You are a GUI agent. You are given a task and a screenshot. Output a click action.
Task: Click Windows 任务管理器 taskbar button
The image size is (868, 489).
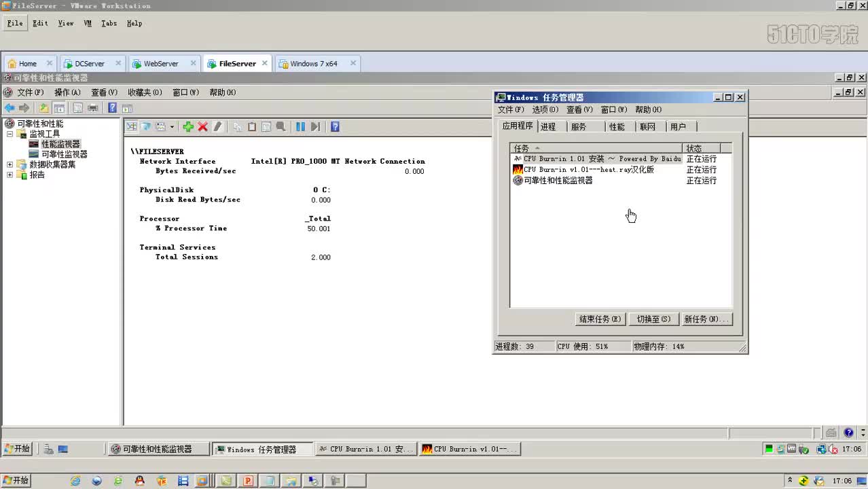(263, 449)
